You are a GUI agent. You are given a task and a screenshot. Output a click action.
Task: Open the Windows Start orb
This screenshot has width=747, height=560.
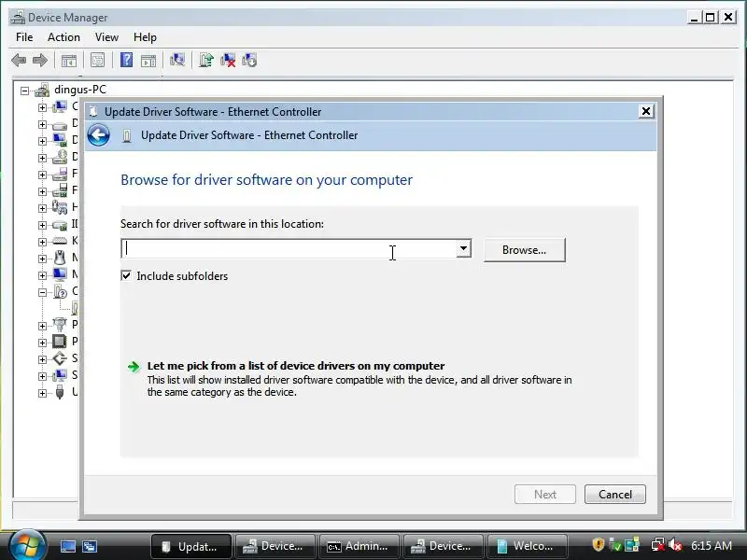click(x=27, y=546)
